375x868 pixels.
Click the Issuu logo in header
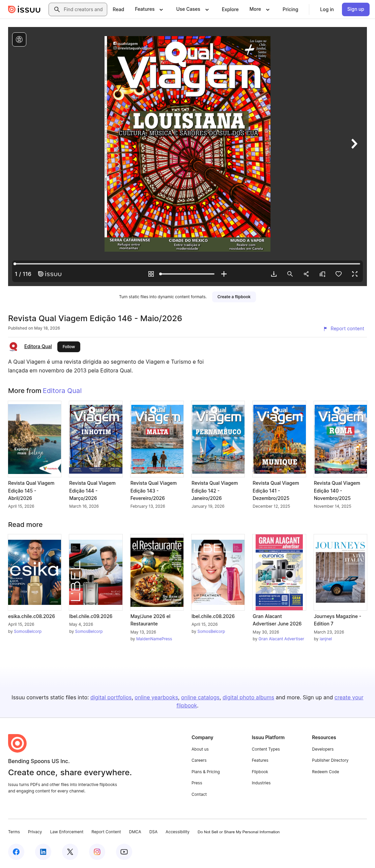coord(24,9)
